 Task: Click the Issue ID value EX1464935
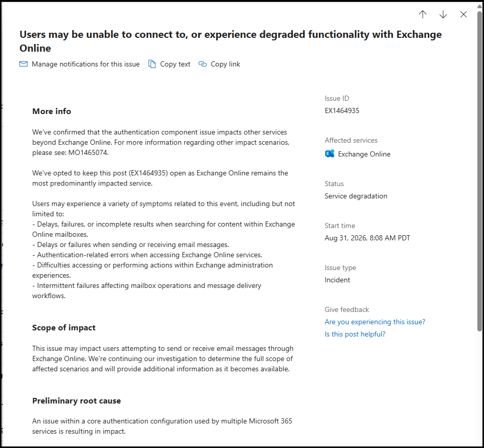pos(342,110)
